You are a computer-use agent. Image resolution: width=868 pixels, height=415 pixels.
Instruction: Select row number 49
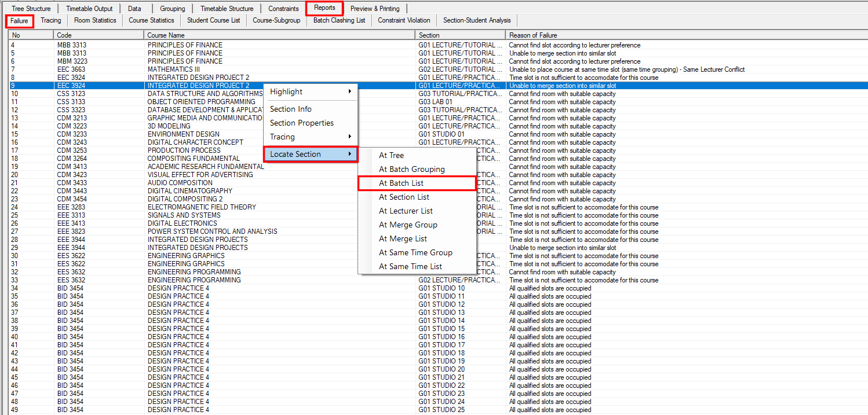pyautogui.click(x=14, y=410)
